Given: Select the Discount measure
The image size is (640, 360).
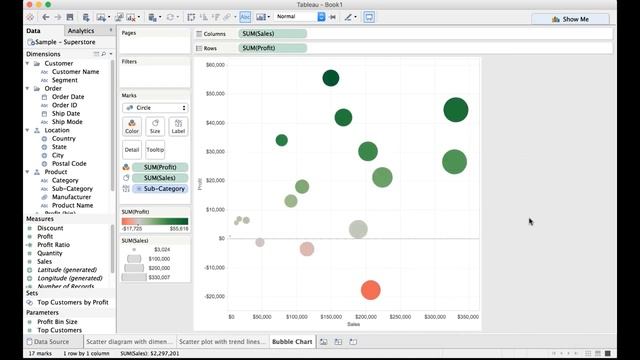Looking at the screenshot, I should pyautogui.click(x=50, y=228).
